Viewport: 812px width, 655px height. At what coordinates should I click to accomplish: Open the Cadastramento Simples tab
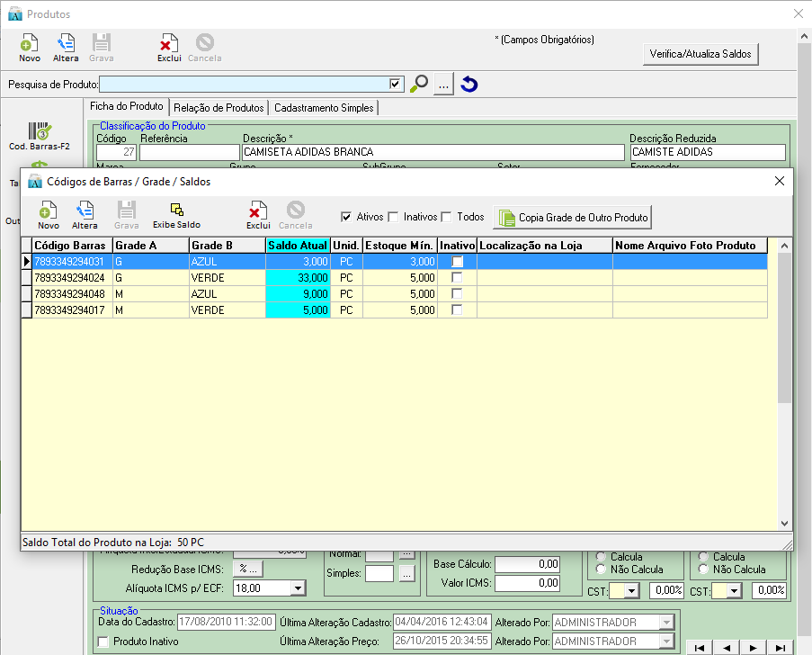[324, 108]
